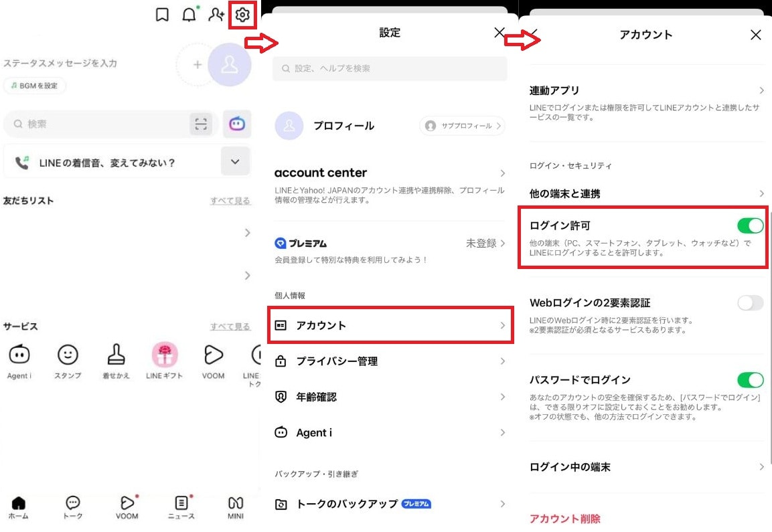The height and width of the screenshot is (532, 772).
Task: Expand the LINEの着信音 banner dropdown
Action: (235, 161)
